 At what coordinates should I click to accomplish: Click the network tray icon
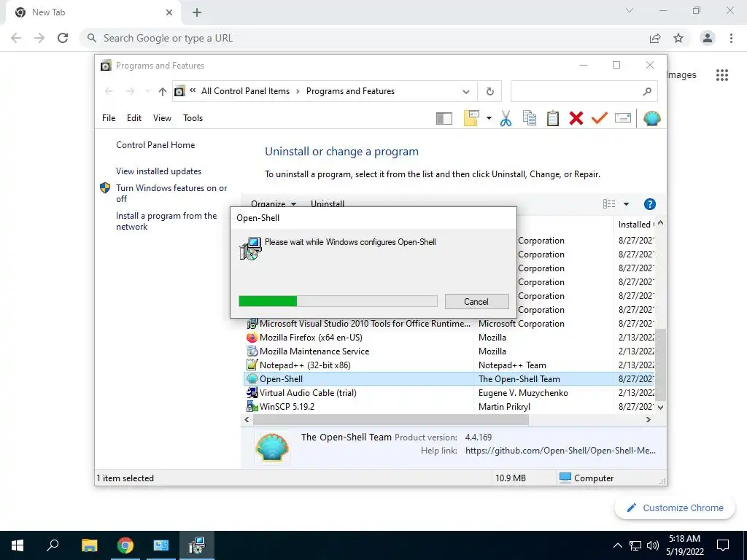(x=635, y=545)
